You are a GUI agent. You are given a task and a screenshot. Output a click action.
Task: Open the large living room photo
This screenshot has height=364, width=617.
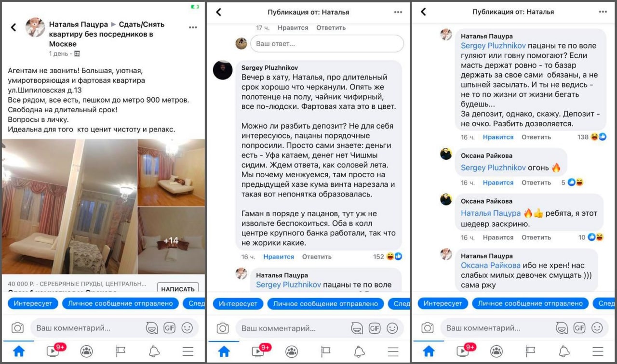69,207
